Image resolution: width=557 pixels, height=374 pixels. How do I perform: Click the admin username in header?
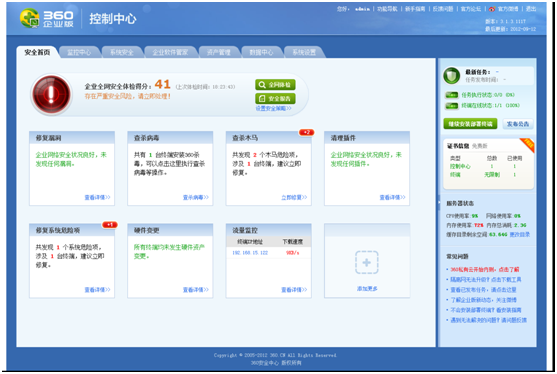[x=362, y=9]
